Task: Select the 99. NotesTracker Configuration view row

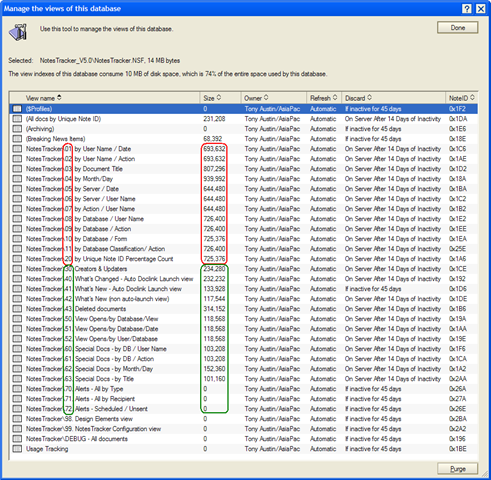Action: pos(244,429)
